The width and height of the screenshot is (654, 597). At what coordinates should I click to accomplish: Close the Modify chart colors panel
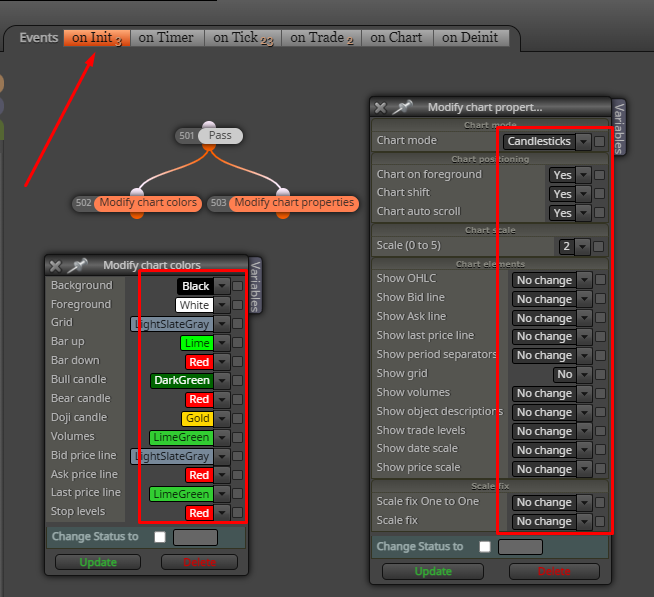click(x=55, y=266)
